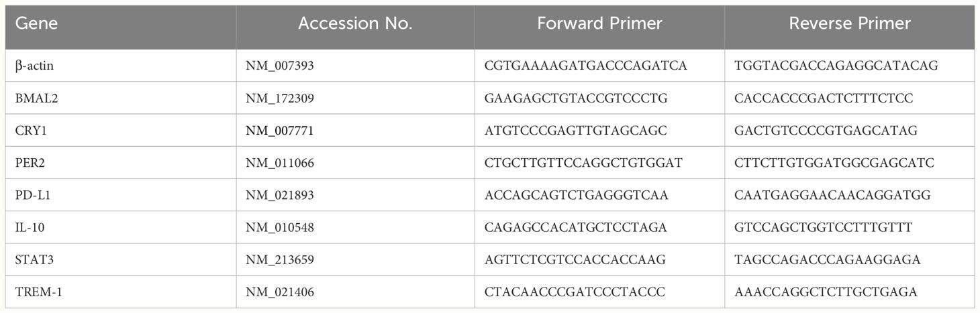This screenshot has width=980, height=313.
Task: Click the Gene column header
Action: click(36, 24)
